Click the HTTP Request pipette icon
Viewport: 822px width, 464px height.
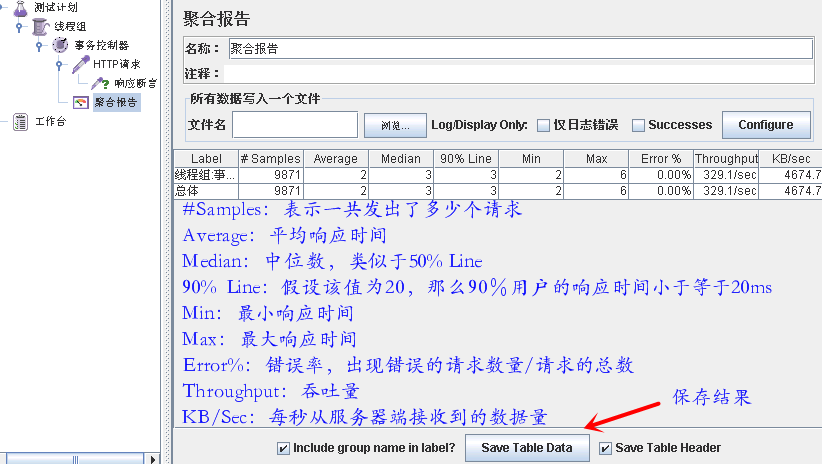[81, 64]
